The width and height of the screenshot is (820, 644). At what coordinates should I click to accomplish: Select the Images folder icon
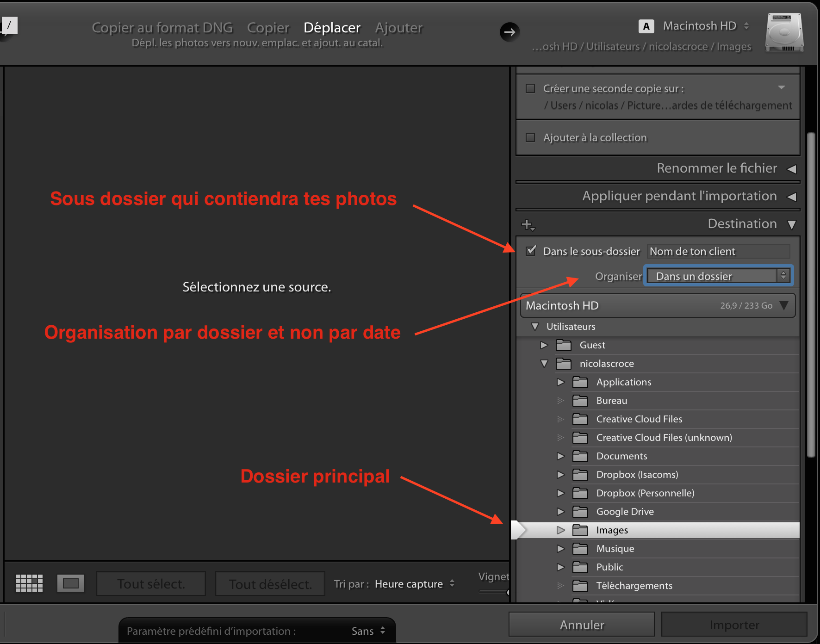coord(579,530)
